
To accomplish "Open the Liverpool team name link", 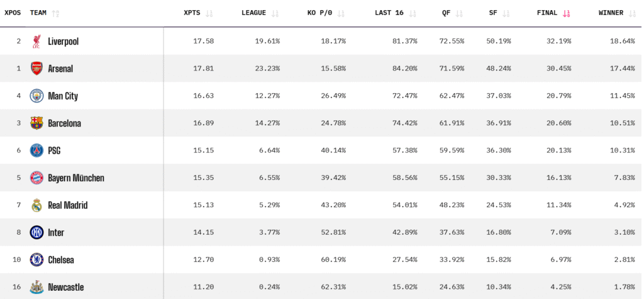I will [x=64, y=41].
